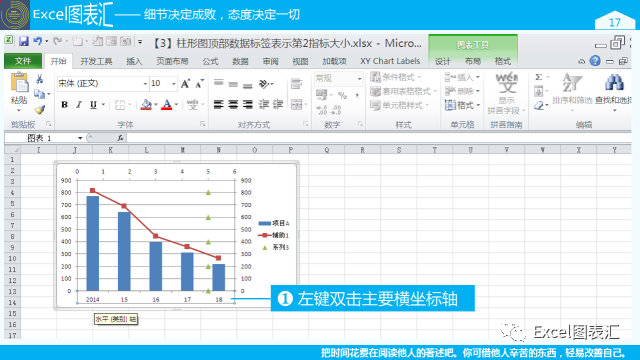Click the Cut scissors icon
The image size is (640, 360).
click(x=40, y=79)
